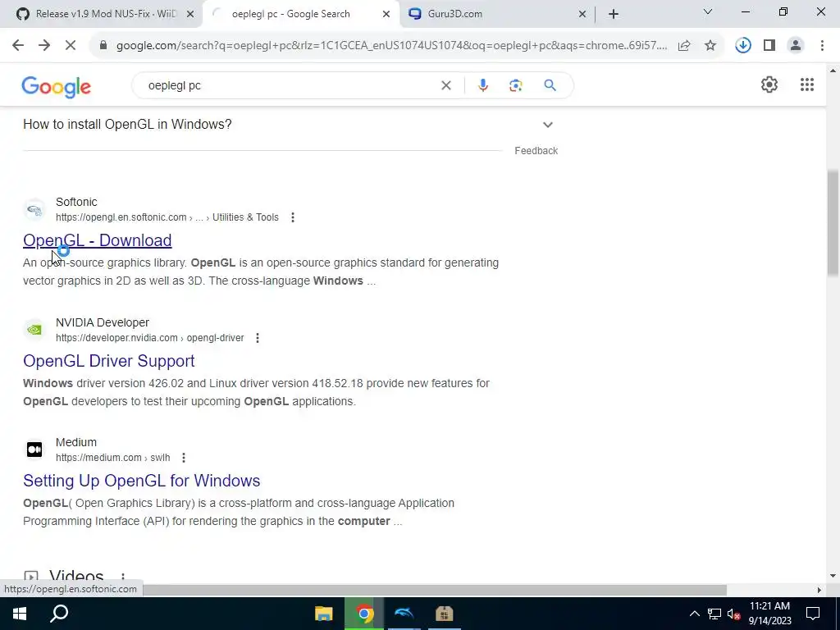Close the GitHub Release v1.9 tab
The height and width of the screenshot is (630, 840).
click(189, 15)
